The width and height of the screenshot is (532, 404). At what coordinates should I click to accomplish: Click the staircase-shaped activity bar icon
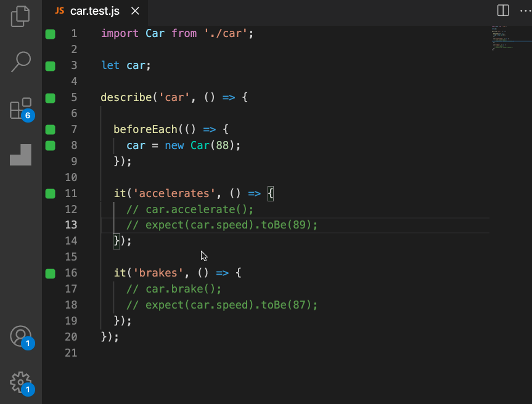pos(20,155)
